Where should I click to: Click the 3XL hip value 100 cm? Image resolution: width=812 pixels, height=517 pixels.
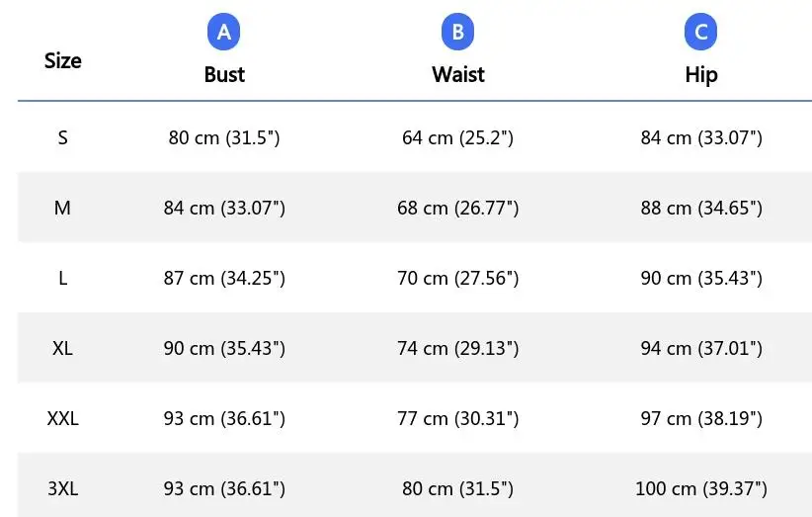click(x=701, y=488)
